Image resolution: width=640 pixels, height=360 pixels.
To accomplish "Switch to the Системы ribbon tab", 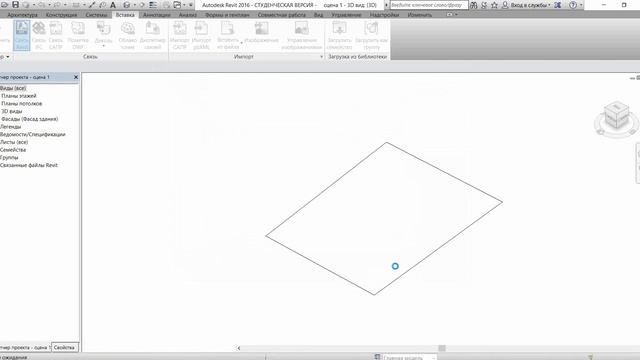I will tap(96, 15).
